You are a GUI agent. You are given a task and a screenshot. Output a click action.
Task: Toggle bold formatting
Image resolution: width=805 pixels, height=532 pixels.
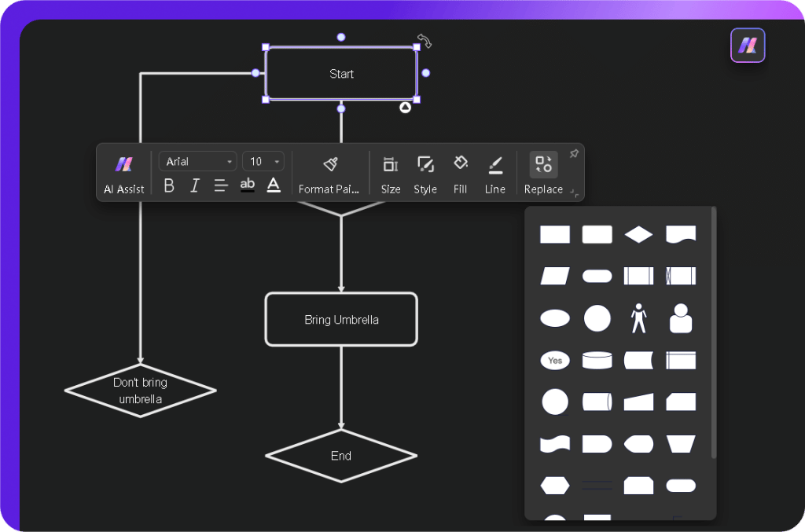pos(168,185)
